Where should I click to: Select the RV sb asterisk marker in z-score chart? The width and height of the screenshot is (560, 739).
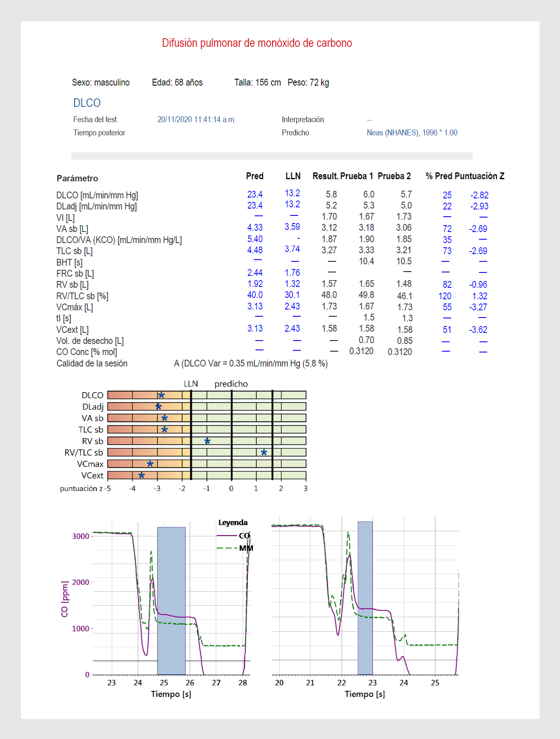click(x=207, y=441)
